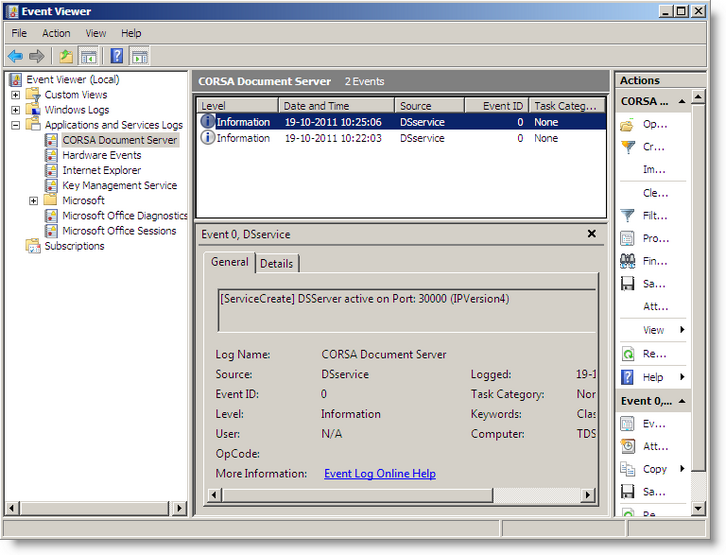Click right arrow of event detail scrollbar
726x555 pixels.
[x=588, y=495]
